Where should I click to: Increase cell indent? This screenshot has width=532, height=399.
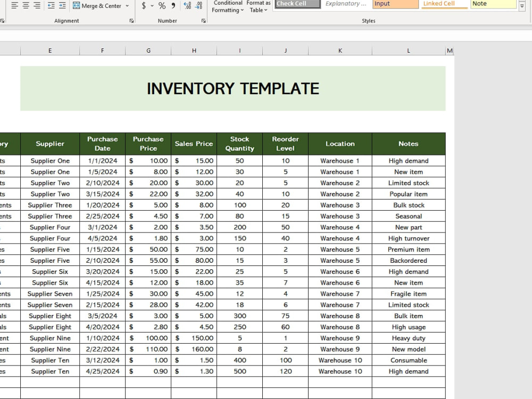[x=62, y=5]
